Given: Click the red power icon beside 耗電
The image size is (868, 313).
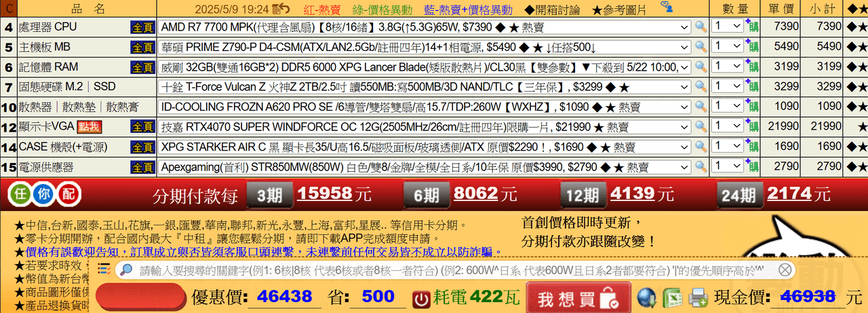Looking at the screenshot, I should 422,298.
